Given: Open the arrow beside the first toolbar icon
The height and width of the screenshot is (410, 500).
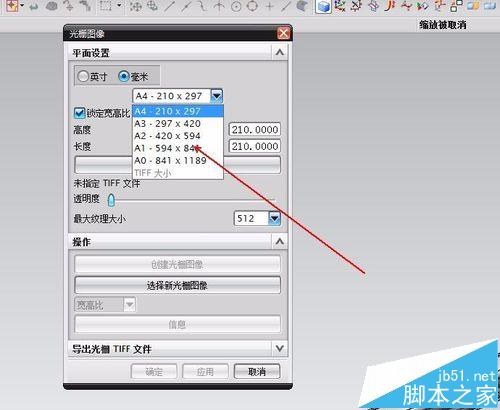Looking at the screenshot, I should tap(22, 6).
